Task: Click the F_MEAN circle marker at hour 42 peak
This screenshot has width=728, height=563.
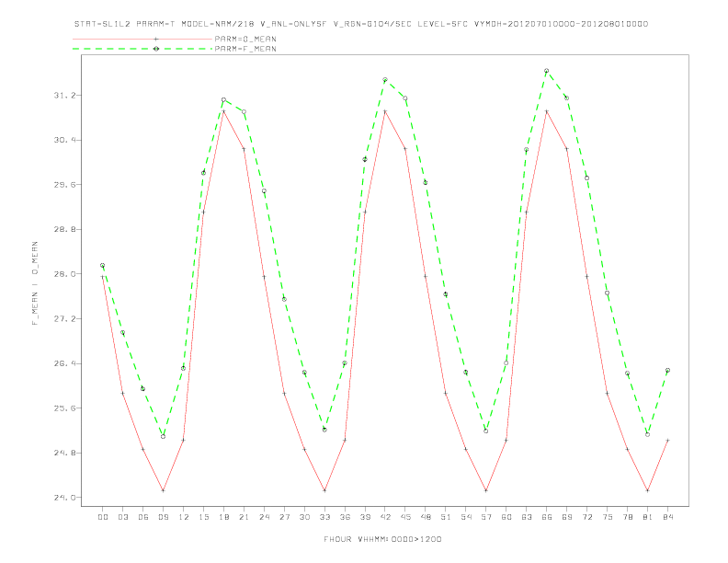Action: pyautogui.click(x=385, y=80)
